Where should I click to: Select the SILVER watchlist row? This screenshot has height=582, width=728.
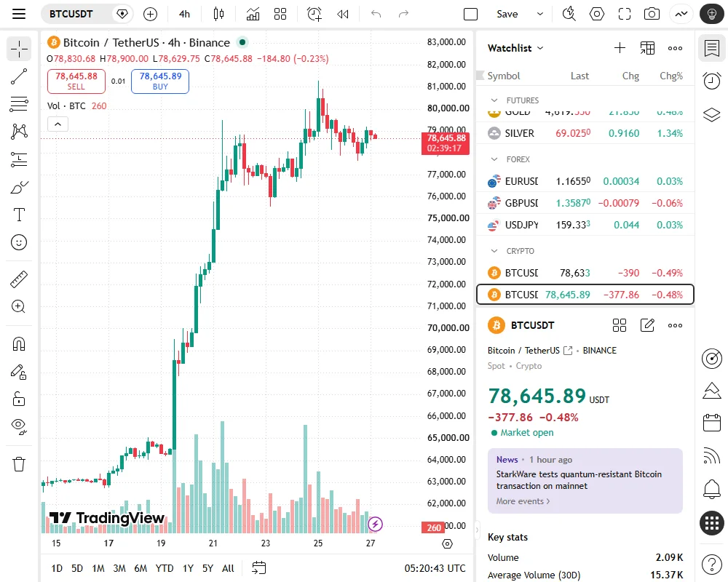(585, 133)
